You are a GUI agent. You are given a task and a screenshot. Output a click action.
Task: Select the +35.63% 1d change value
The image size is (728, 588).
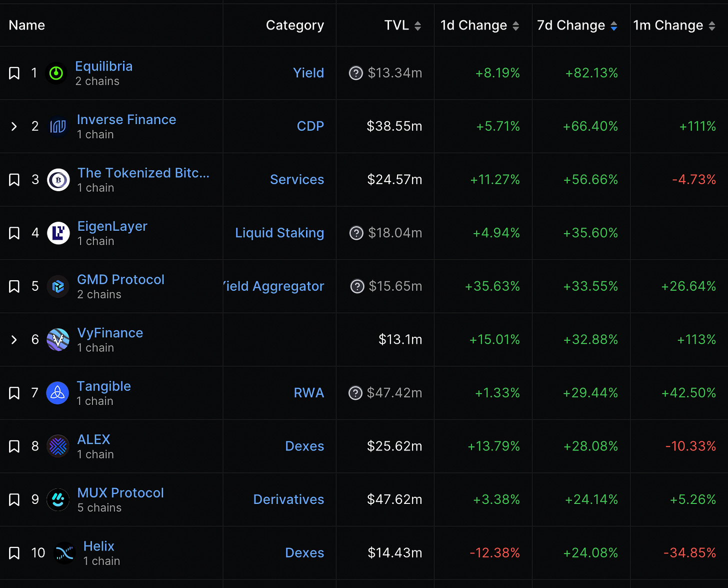pos(492,286)
